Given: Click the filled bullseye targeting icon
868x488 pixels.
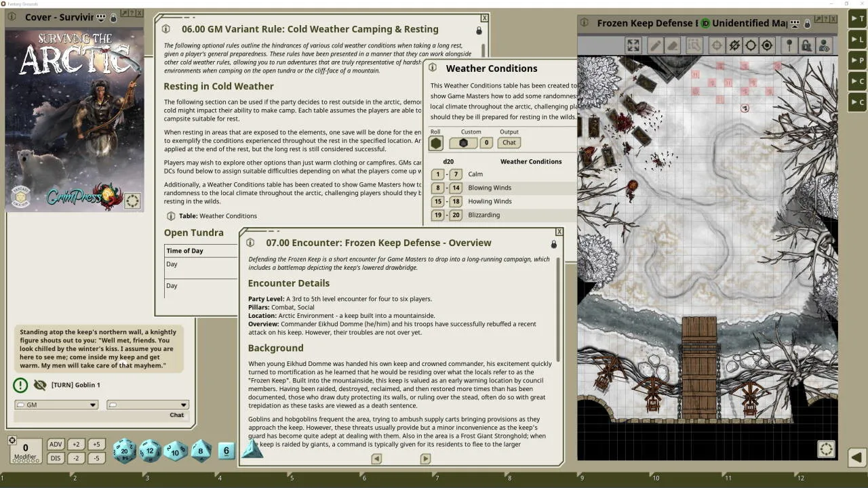Looking at the screenshot, I should coord(767,45).
